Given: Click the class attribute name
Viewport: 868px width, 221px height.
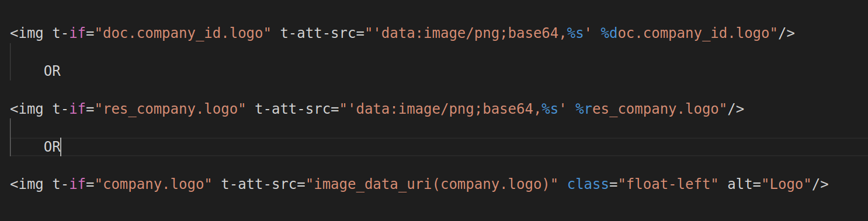Looking at the screenshot, I should 588,184.
